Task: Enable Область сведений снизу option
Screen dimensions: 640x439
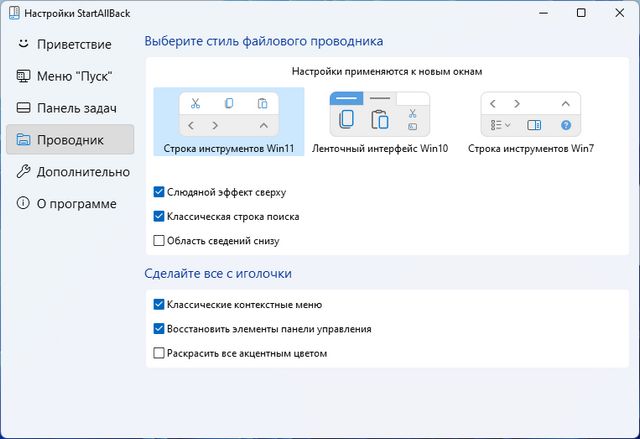Action: [159, 240]
